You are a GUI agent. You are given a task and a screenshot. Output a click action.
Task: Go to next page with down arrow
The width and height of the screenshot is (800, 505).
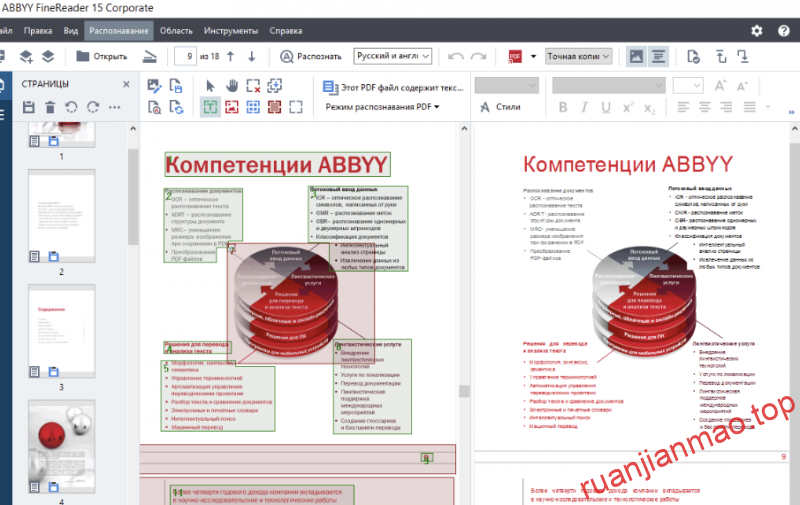(x=252, y=57)
